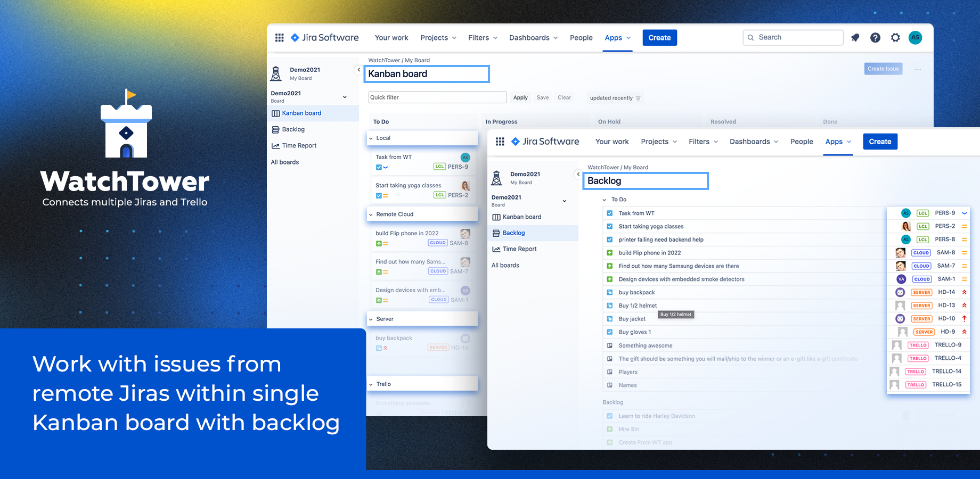Click the priority arrow on HD-10 row
980x479 pixels.
click(964, 318)
